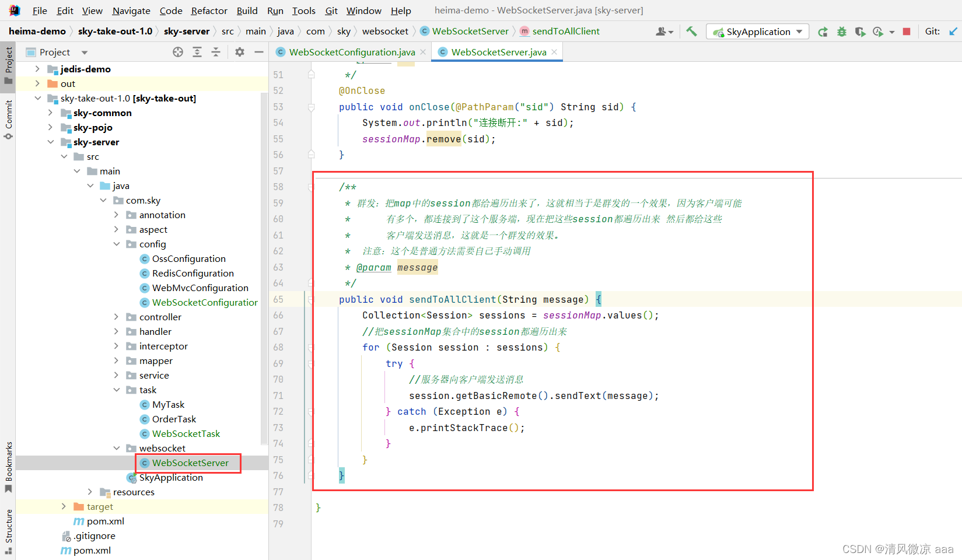Open the File menu
The height and width of the screenshot is (560, 962).
click(40, 10)
